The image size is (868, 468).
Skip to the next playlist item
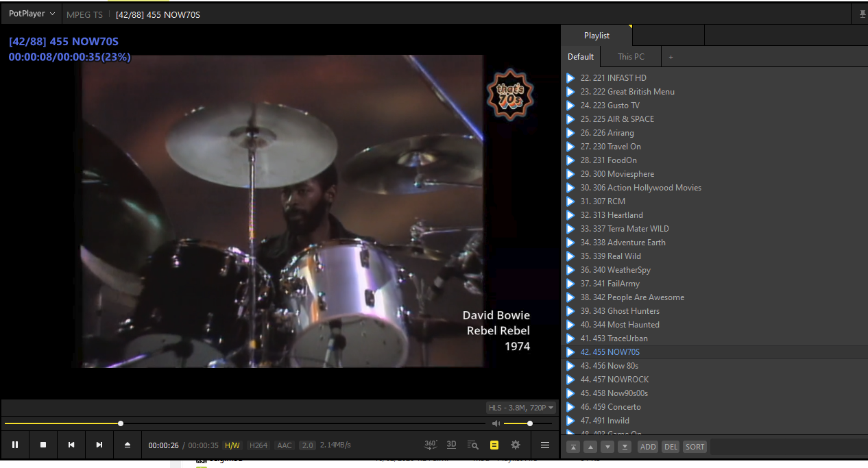pyautogui.click(x=99, y=445)
